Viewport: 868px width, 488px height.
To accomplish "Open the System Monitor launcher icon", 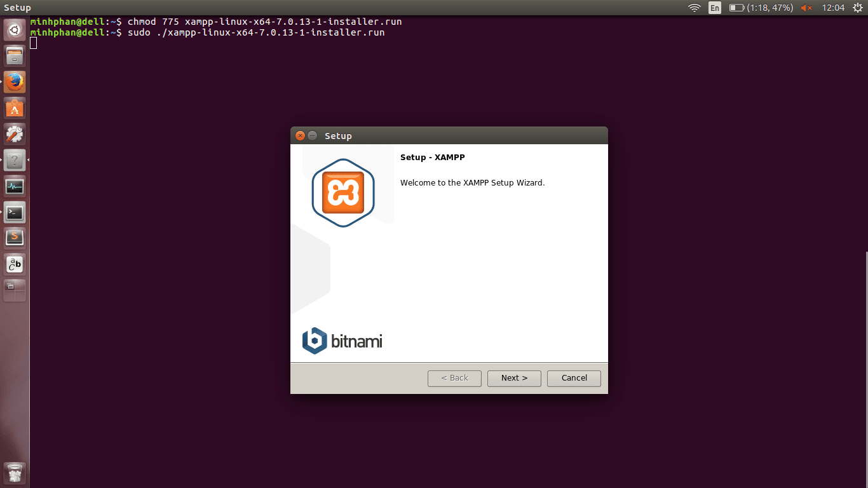I will point(14,186).
